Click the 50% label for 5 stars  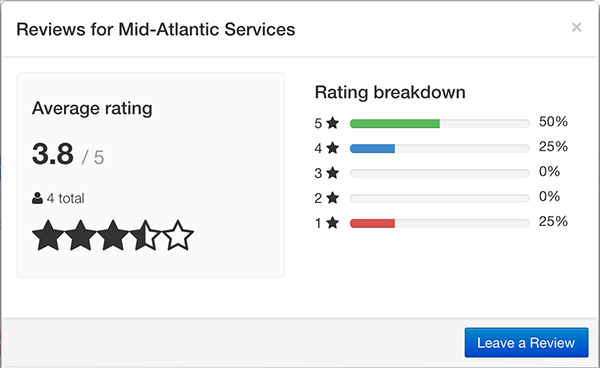[x=553, y=122]
